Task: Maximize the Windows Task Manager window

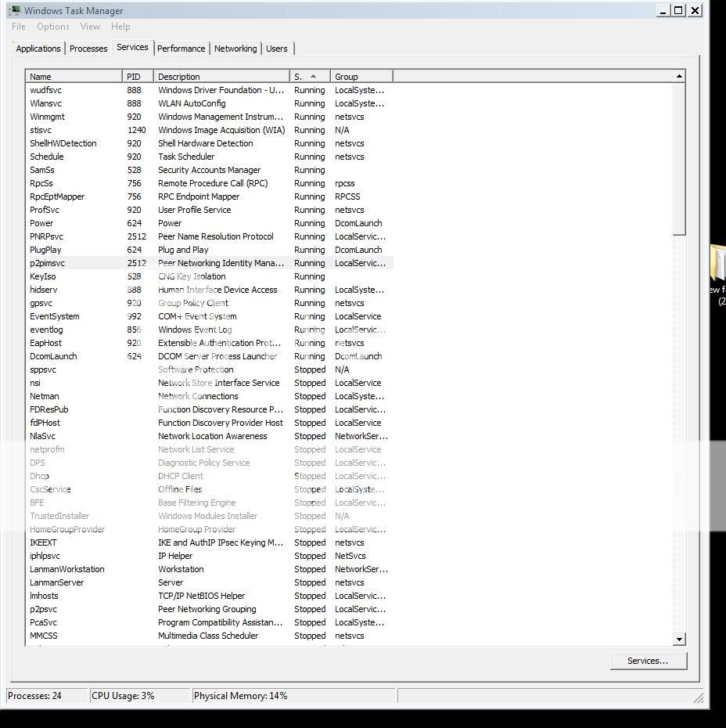Action: pos(678,10)
